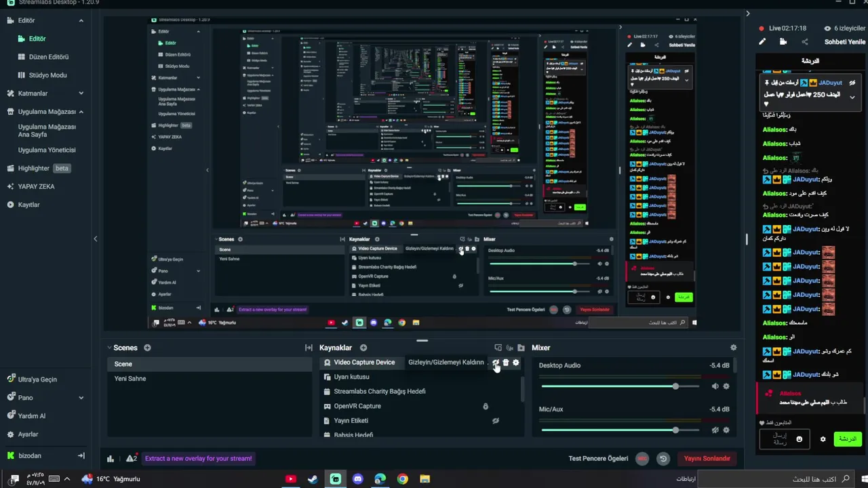Unlock the OpenVR Capture source
The image size is (868, 488).
point(486,407)
